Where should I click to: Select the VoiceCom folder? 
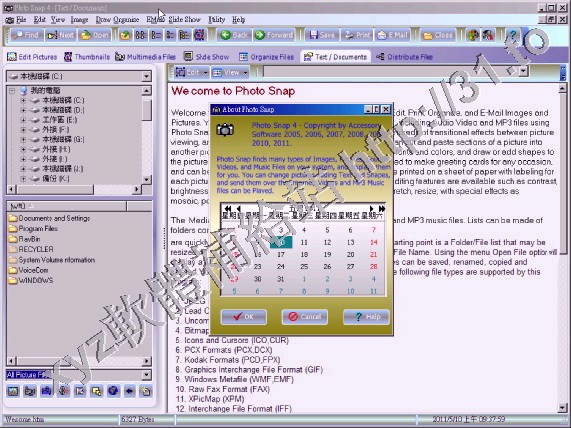point(28,270)
